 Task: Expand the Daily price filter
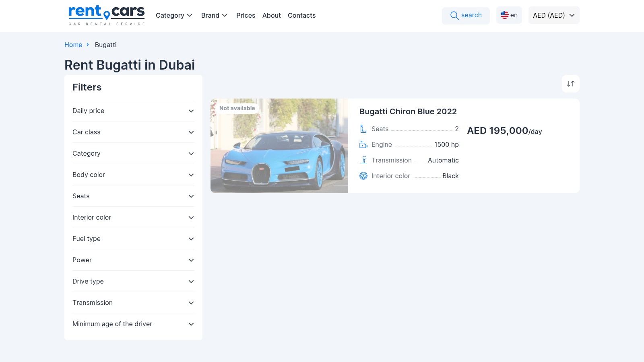[x=133, y=111]
